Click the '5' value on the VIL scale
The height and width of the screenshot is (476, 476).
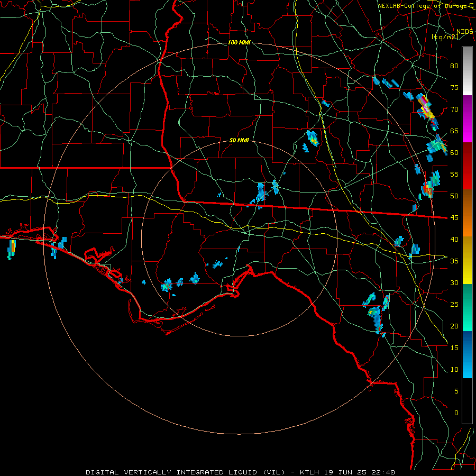456,391
